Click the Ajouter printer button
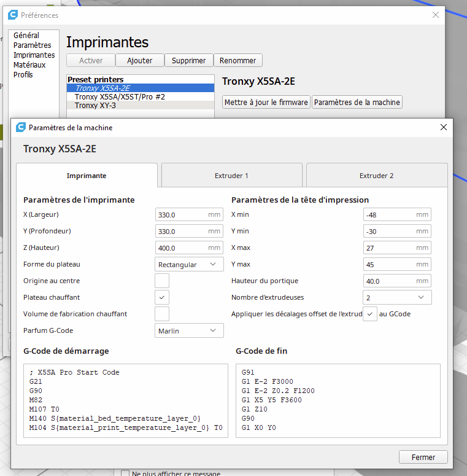The image size is (467, 476). (140, 60)
